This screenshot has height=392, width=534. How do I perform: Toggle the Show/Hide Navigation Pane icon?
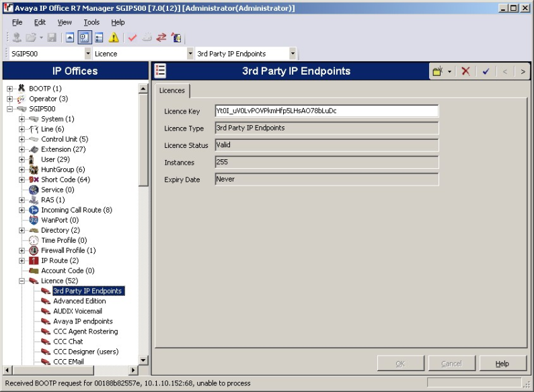click(85, 38)
